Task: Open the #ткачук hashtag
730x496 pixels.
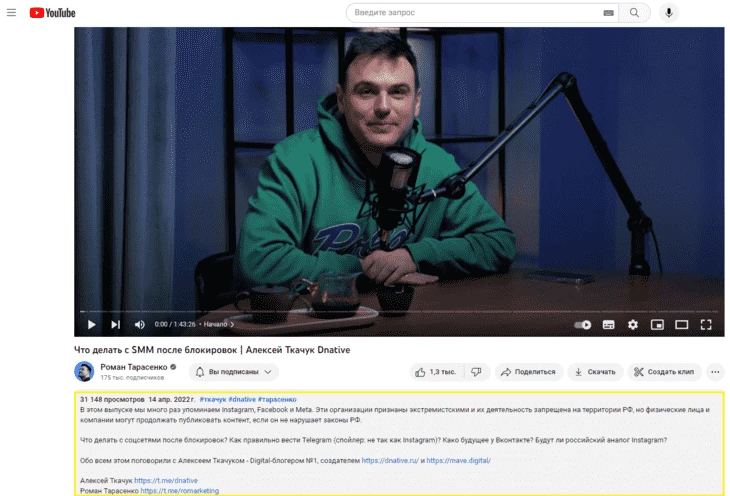Action: pos(213,399)
